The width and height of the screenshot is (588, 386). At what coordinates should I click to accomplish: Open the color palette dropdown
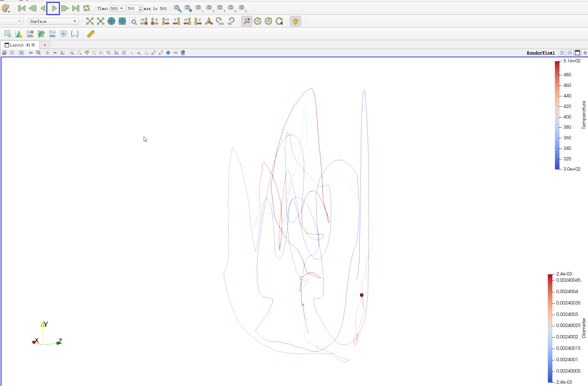tap(6, 9)
